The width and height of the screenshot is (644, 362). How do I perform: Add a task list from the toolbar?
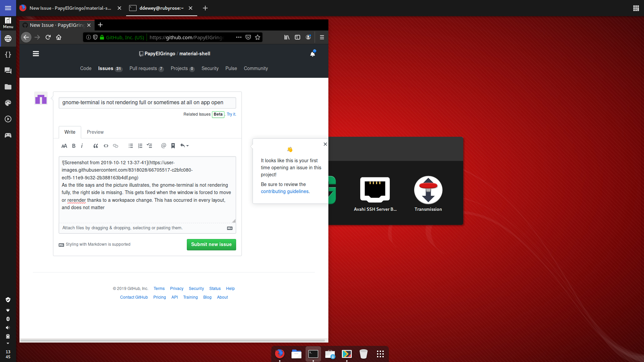pos(150,146)
